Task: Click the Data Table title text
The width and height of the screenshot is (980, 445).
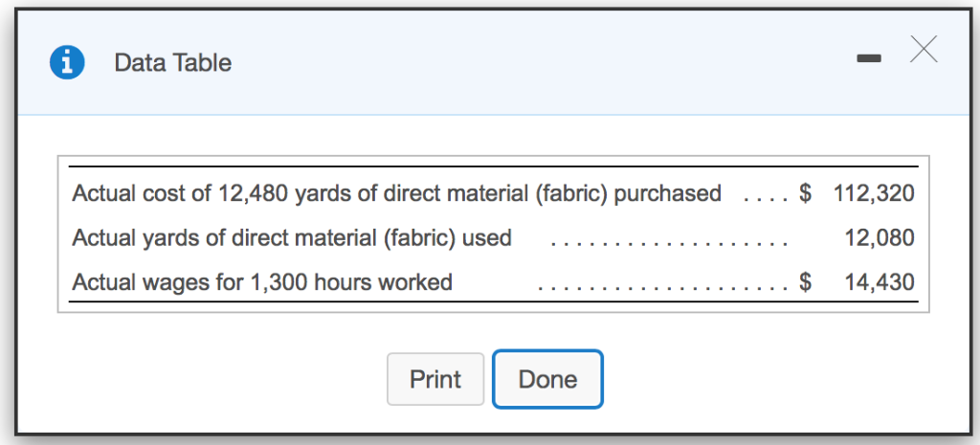Action: [x=172, y=62]
